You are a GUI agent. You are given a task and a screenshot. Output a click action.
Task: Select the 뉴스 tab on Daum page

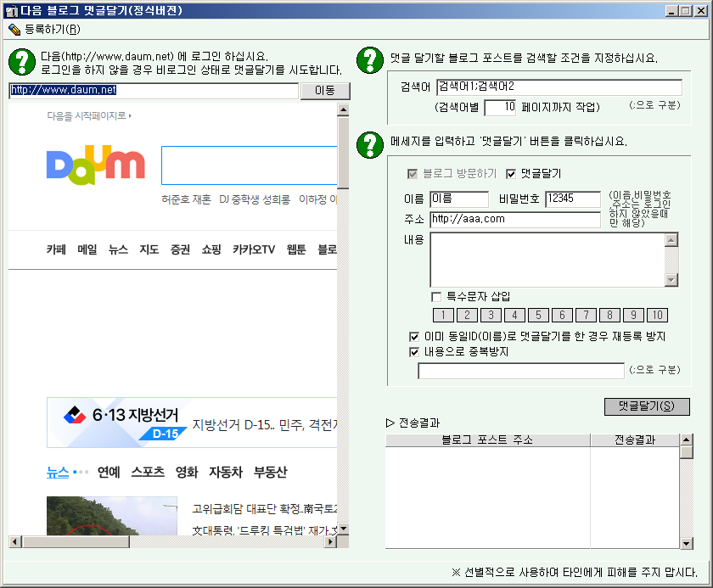pos(57,472)
